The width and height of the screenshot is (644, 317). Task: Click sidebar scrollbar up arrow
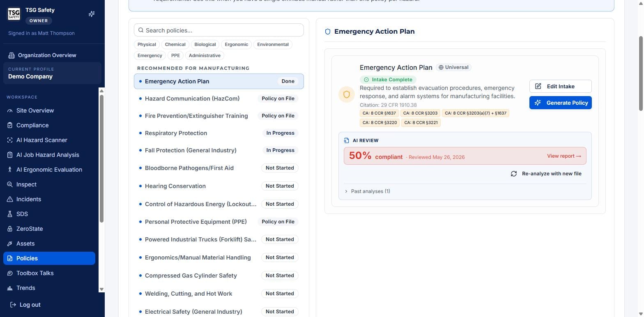point(101,91)
